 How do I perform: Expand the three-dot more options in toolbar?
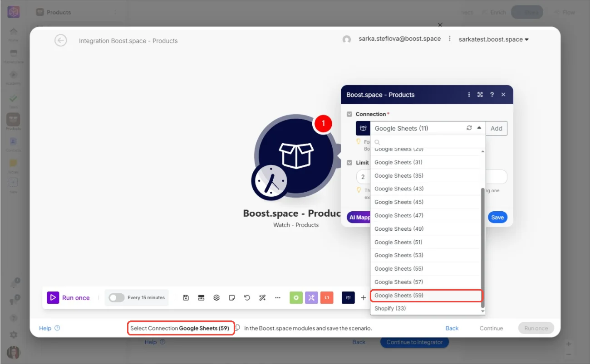[x=278, y=298]
